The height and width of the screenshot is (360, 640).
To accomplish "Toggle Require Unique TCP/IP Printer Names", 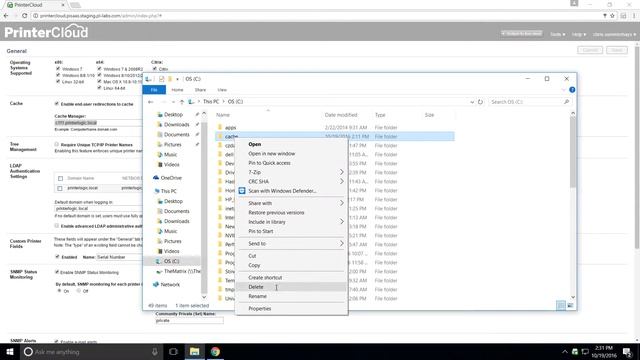I will [x=57, y=144].
